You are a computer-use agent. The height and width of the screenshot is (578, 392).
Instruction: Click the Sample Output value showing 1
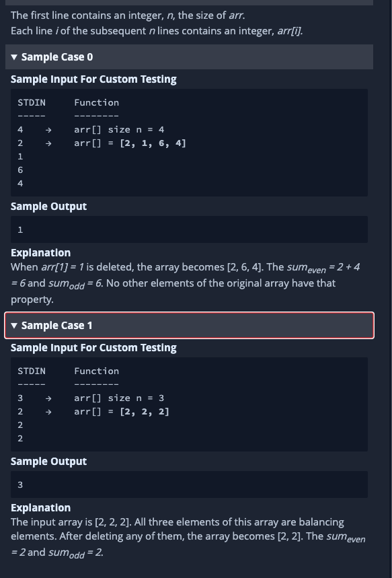tap(20, 229)
